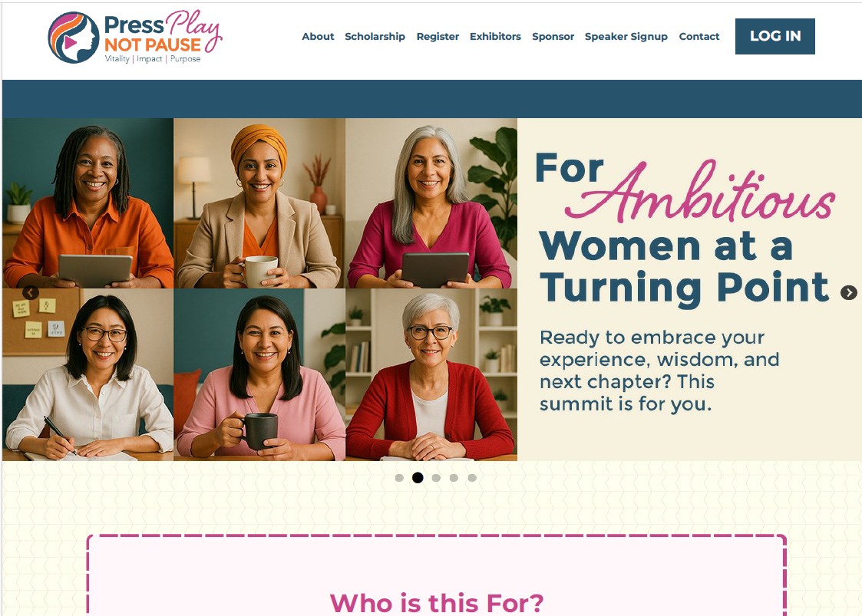This screenshot has width=862, height=616.
Task: Open the About menu item
Action: pos(318,36)
